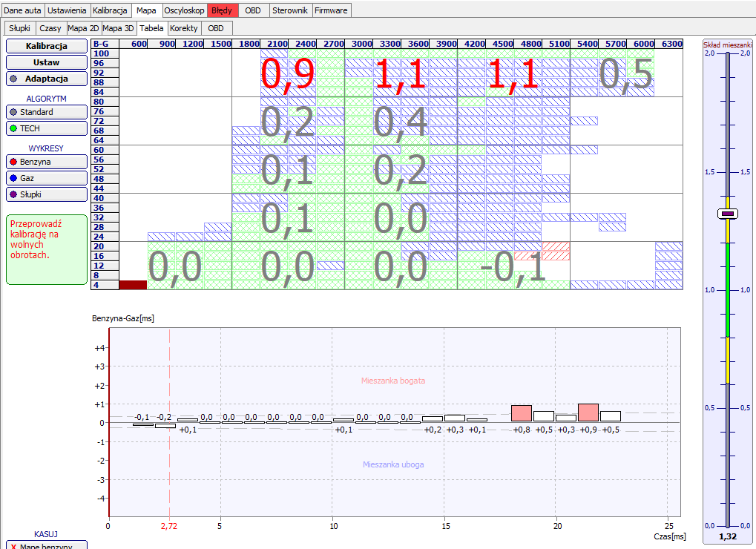This screenshot has width=756, height=549.
Task: Open the Błędy tab
Action: tap(221, 10)
